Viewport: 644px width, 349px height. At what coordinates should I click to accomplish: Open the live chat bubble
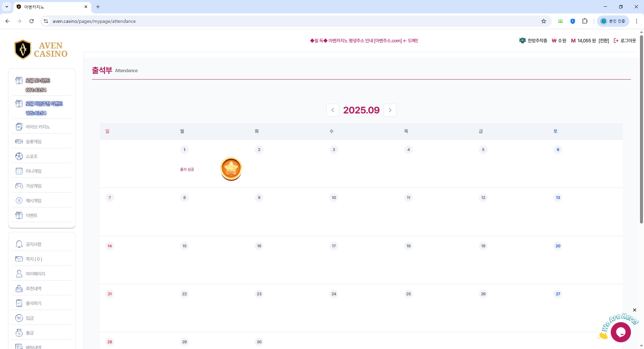(x=621, y=332)
